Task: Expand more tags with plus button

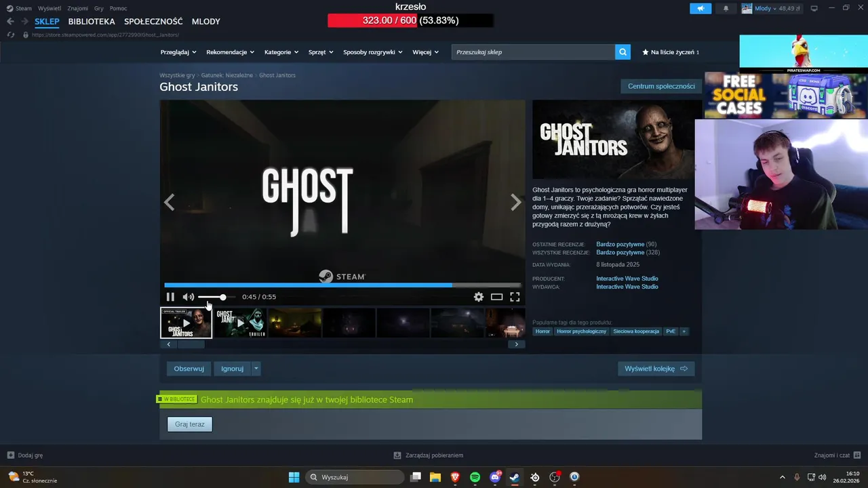Action: [x=684, y=331]
